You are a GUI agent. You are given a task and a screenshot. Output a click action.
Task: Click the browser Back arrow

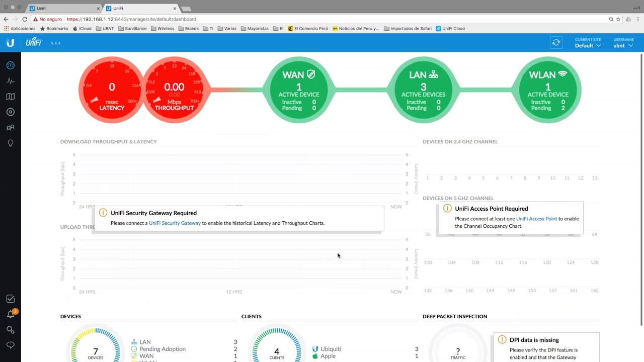[6, 19]
